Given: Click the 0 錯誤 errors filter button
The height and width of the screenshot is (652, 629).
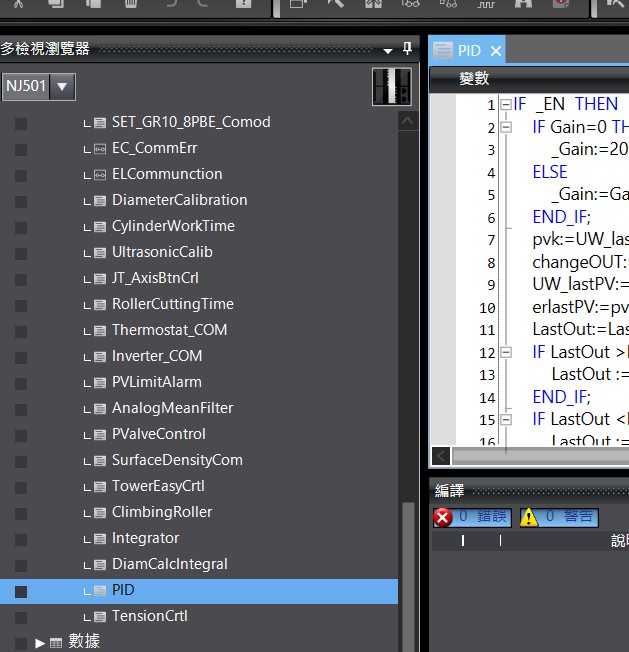Looking at the screenshot, I should click(472, 517).
